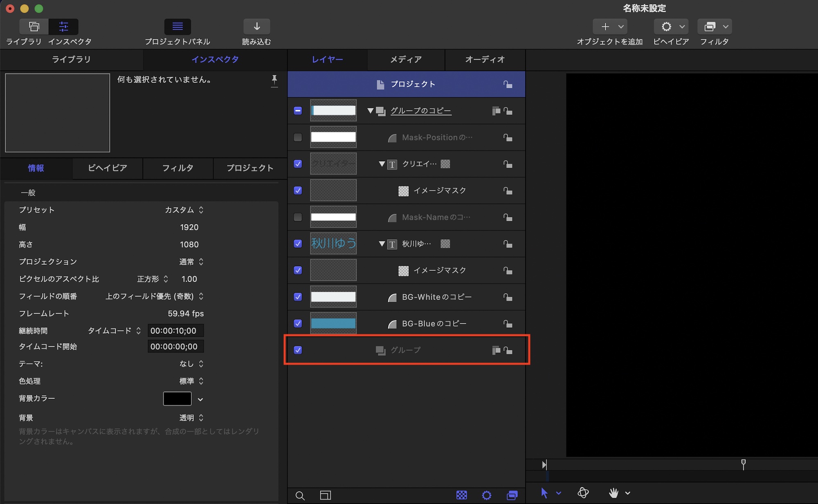
Task: Click the pin icon in inspector preview
Action: click(x=274, y=80)
